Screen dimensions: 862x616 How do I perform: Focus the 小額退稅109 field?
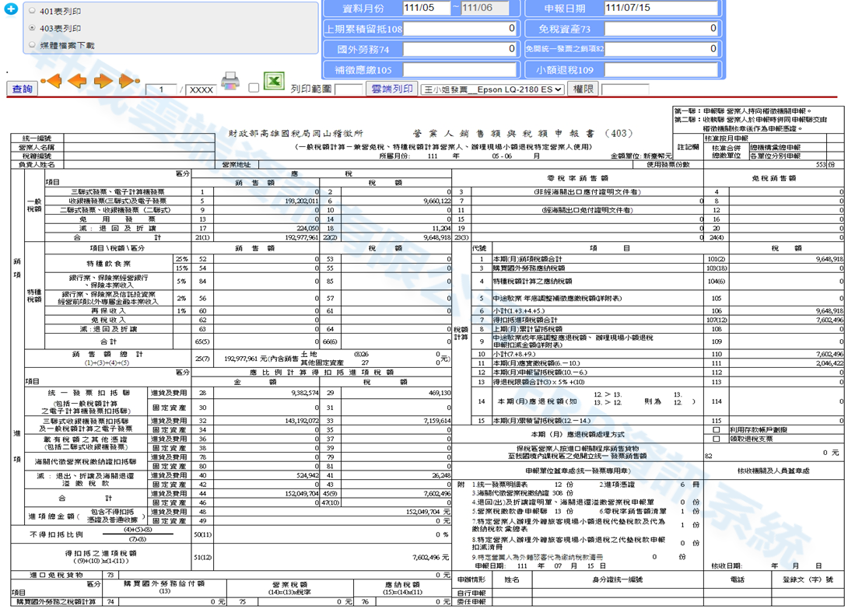tap(661, 70)
